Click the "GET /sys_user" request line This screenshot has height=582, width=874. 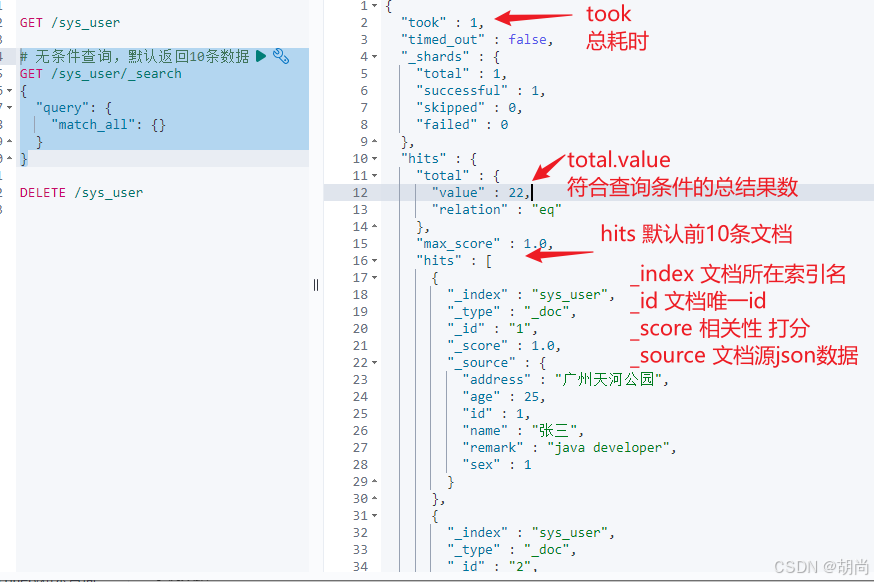click(x=70, y=23)
